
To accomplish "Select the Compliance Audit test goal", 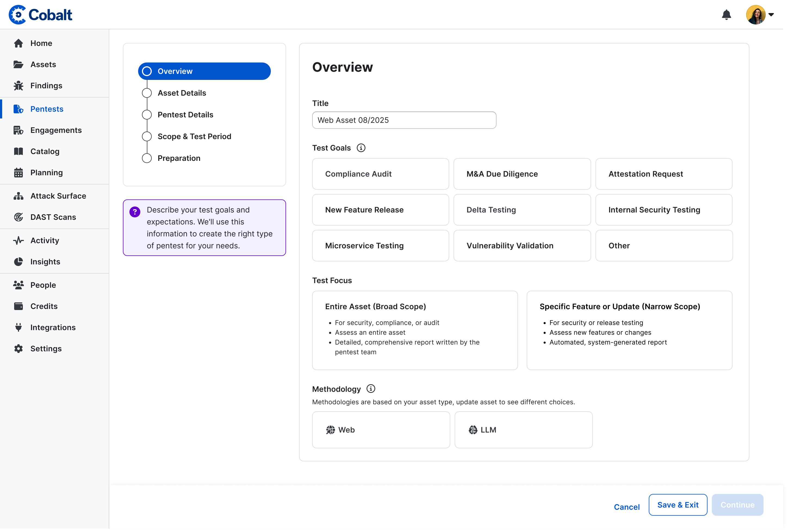I will pos(380,174).
